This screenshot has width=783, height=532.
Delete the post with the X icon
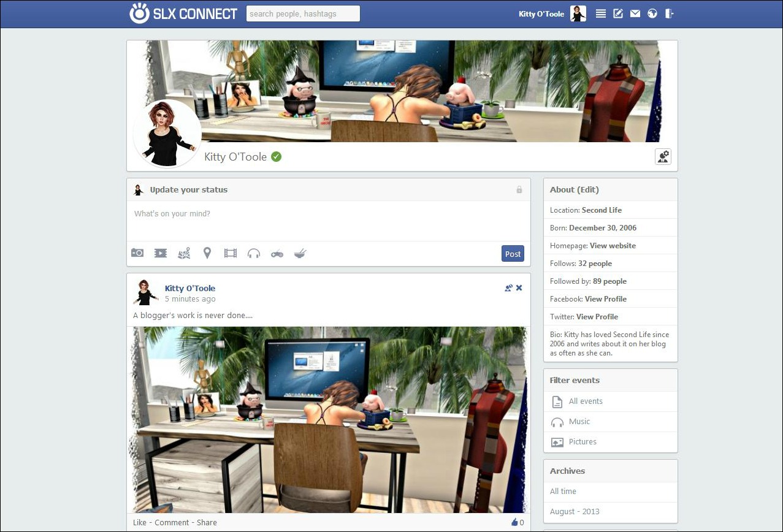click(519, 288)
